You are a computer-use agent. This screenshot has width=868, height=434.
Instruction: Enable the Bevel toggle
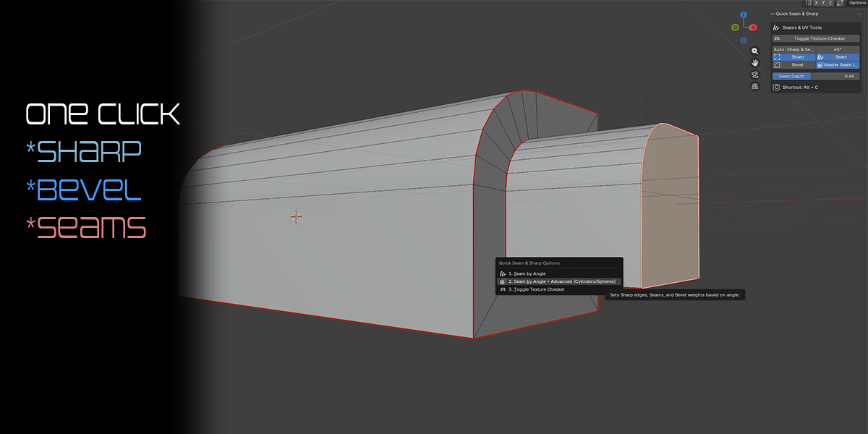click(793, 65)
